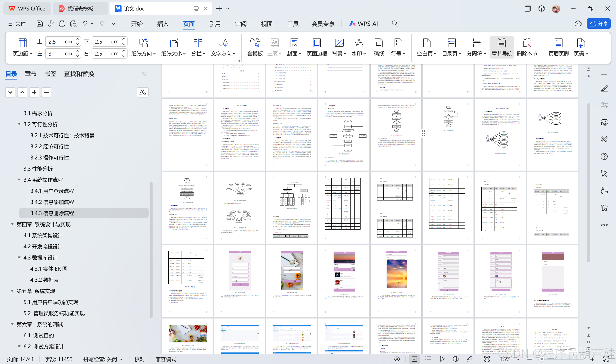Click the 删除本节 delete section icon
Screen dimensions: 616x364
coord(527,47)
